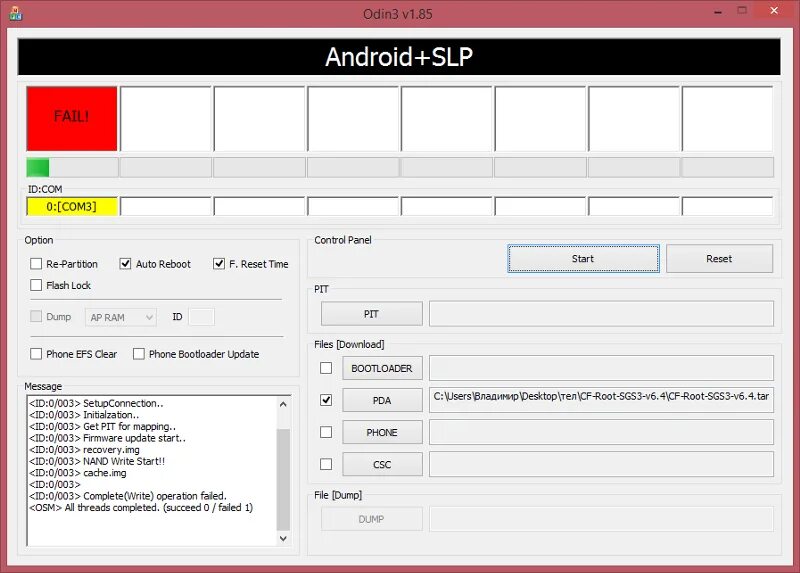This screenshot has height=573, width=800.
Task: Untick the PDA file checkbox
Action: (326, 400)
